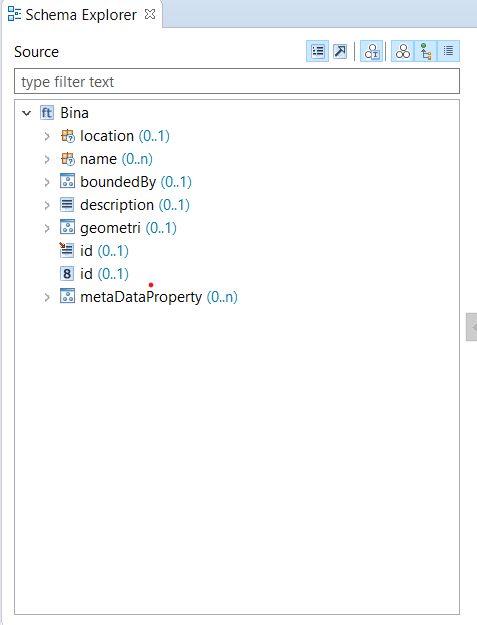Click the ft icon beside Bina
The width and height of the screenshot is (477, 625).
(x=47, y=113)
